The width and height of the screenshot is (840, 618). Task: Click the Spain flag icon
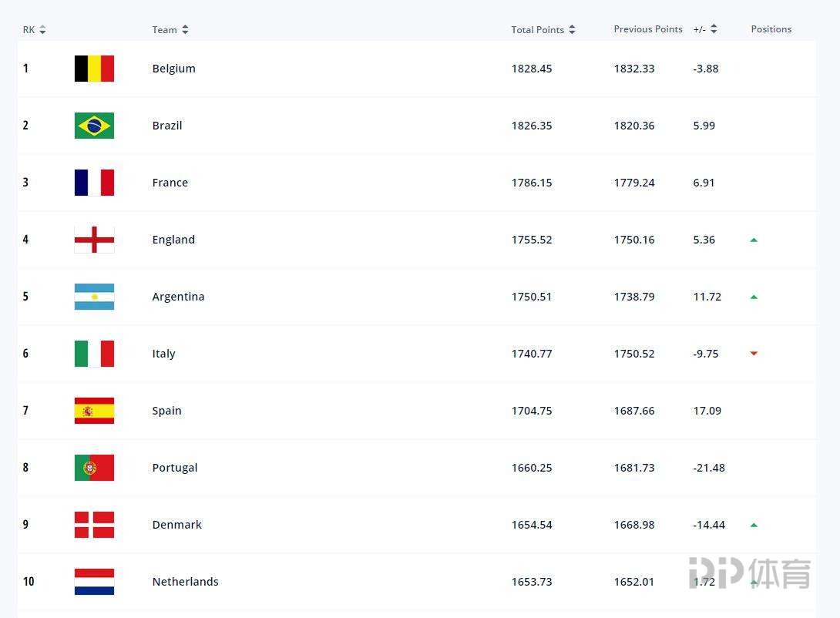point(94,411)
